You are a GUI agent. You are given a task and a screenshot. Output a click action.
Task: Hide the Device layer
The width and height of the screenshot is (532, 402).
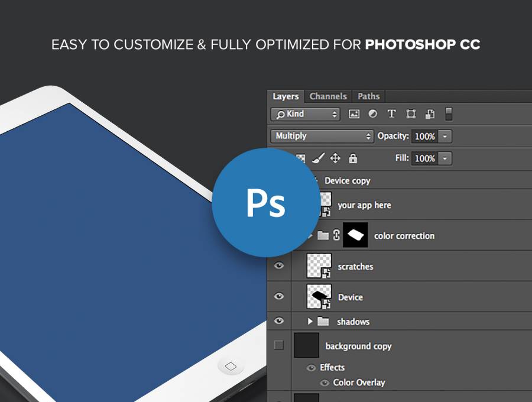(279, 297)
